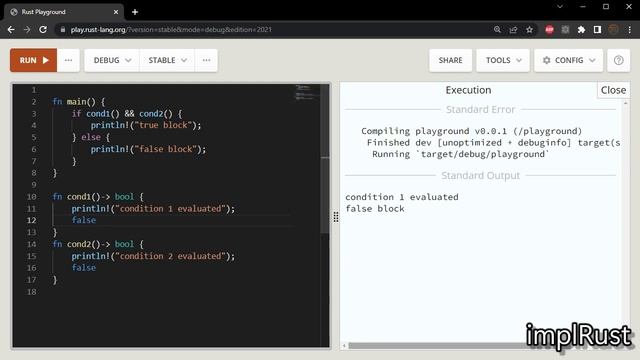Click the browser forward arrow
The image size is (640, 360).
click(x=27, y=29)
